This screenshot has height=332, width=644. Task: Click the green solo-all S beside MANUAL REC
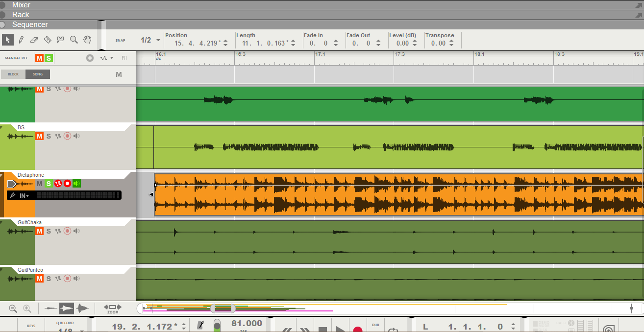click(49, 58)
